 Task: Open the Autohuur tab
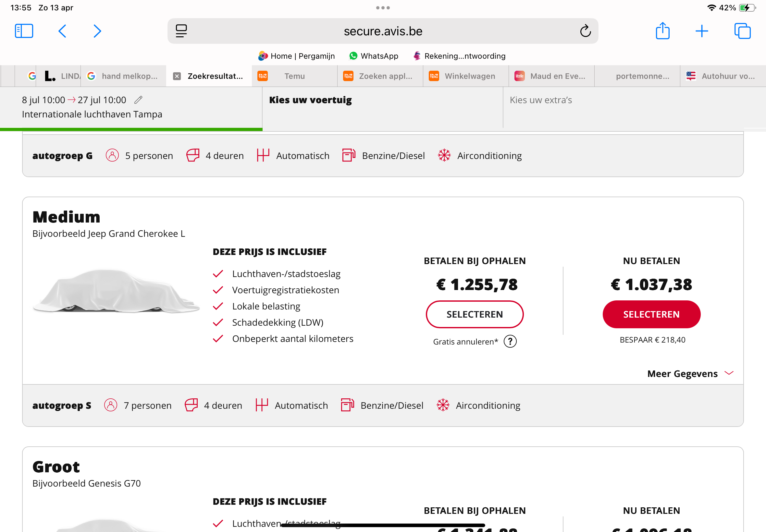pos(728,76)
